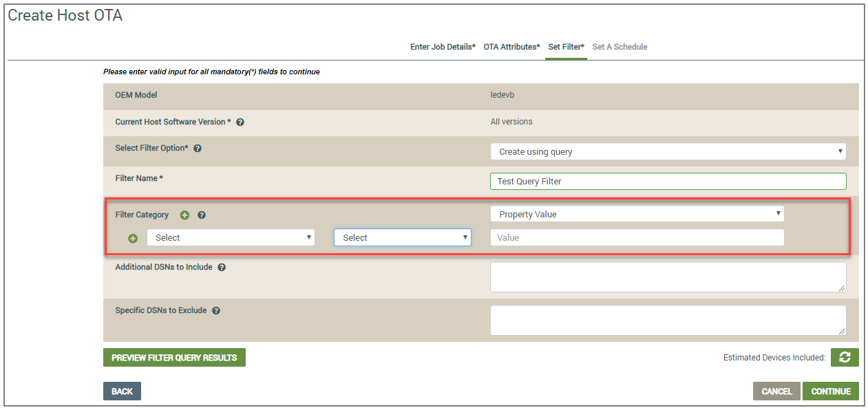Click the Filter Name text field

pos(668,181)
